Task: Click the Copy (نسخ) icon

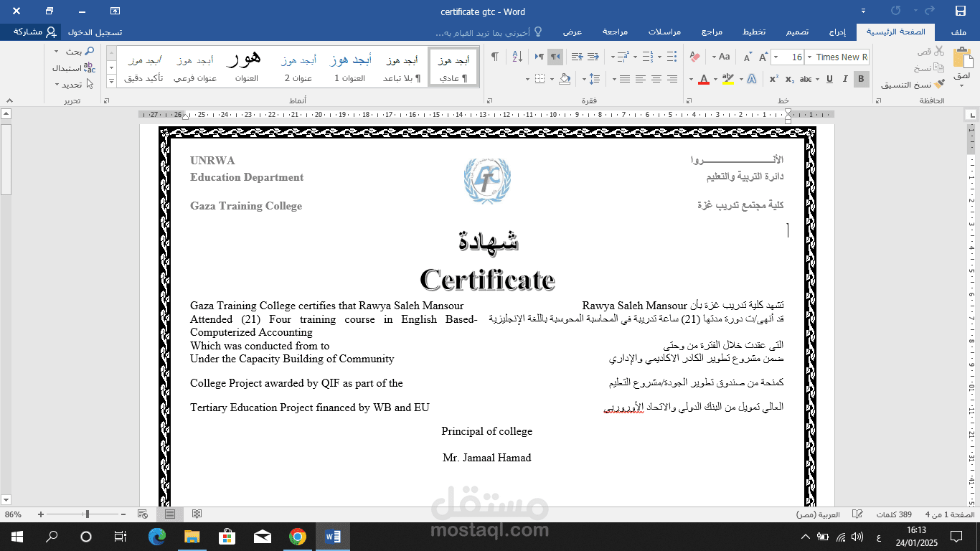Action: click(x=938, y=68)
